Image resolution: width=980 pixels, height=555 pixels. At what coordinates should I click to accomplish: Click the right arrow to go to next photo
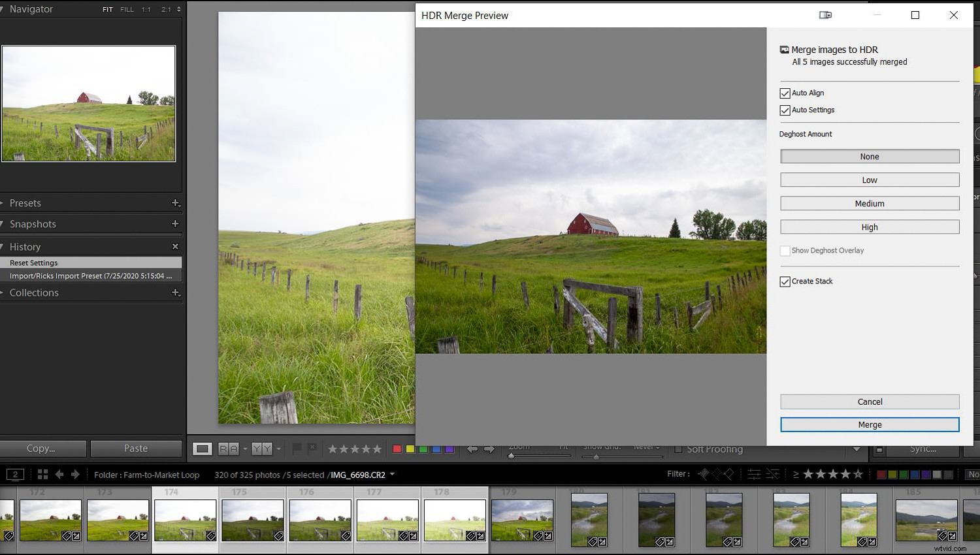(489, 449)
